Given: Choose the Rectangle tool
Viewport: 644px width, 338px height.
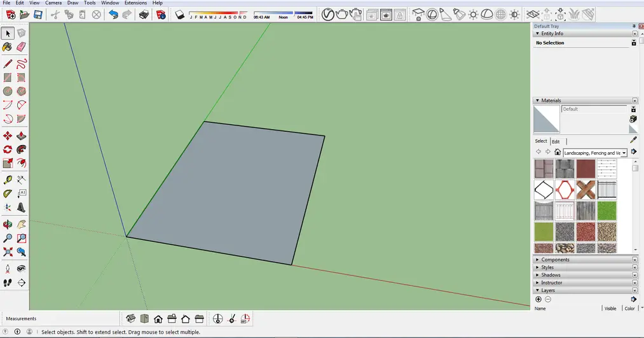Looking at the screenshot, I should pos(8,77).
